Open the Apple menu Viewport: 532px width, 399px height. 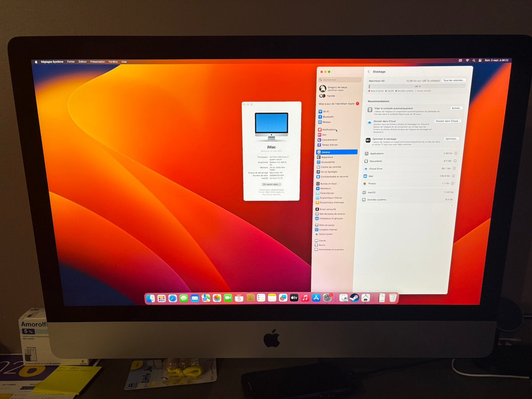[36, 62]
